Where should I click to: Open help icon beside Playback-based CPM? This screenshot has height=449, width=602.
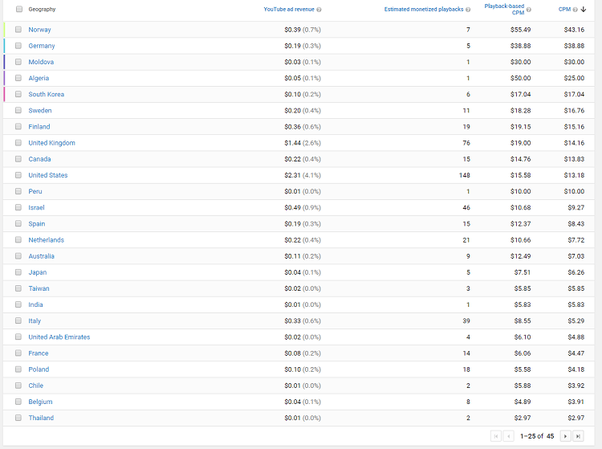pyautogui.click(x=529, y=10)
